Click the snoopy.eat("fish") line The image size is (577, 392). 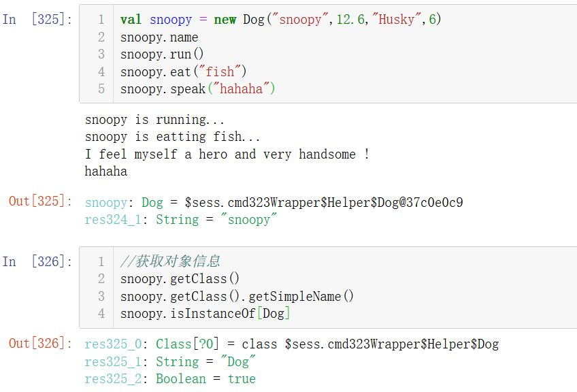coord(183,71)
